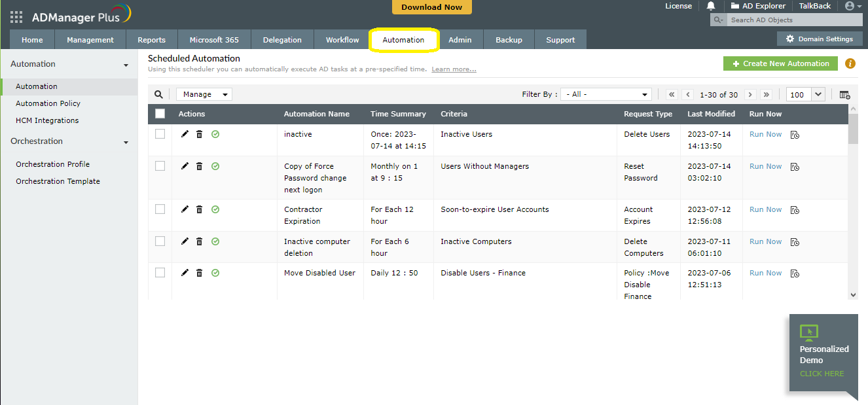Open the apps grid icon beside ADManager Plus
The height and width of the screenshot is (405, 868).
(x=16, y=17)
